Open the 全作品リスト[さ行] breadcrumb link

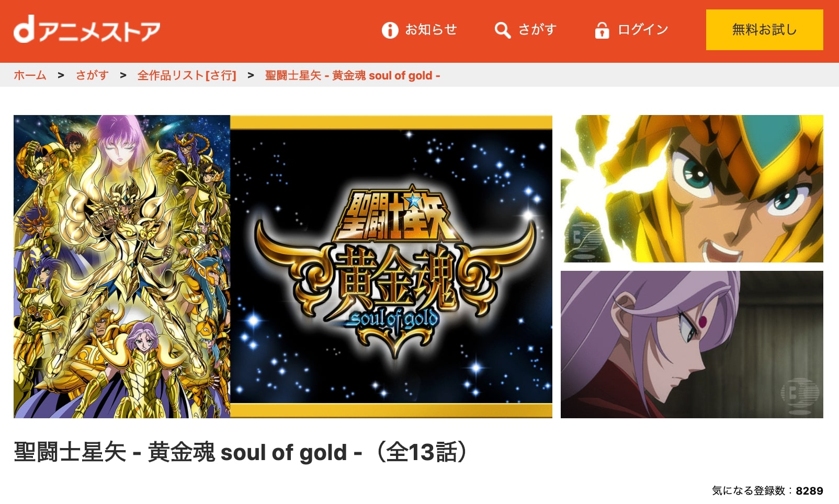coord(187,75)
